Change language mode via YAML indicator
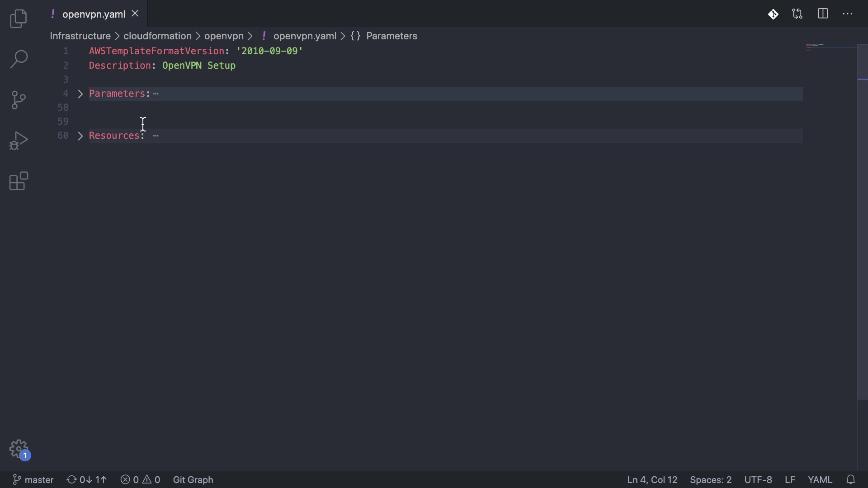The image size is (868, 488). [x=820, y=479]
